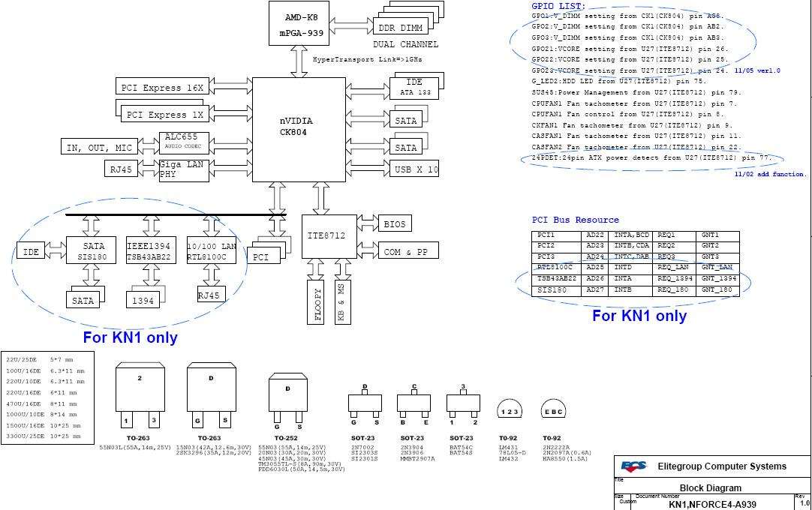Click the '11/05 ver1.0' note
Viewport: 812px width, 510px height.
click(757, 70)
